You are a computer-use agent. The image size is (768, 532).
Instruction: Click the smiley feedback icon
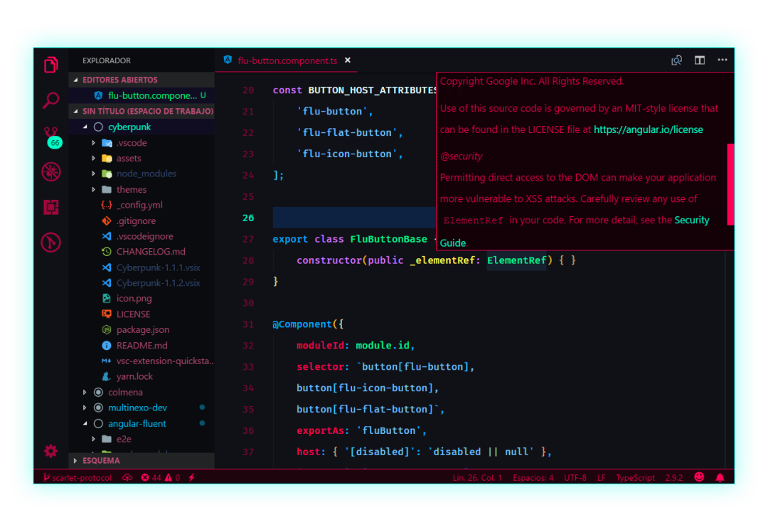tap(699, 477)
